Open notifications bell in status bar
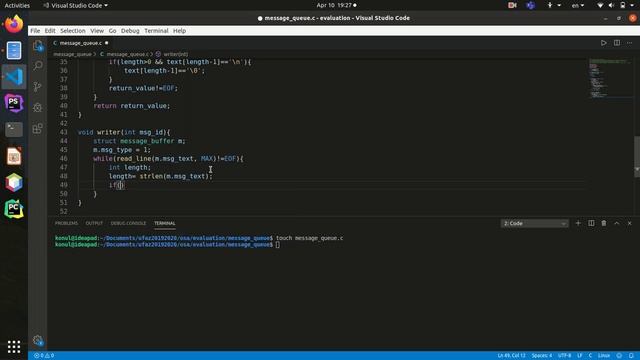This screenshot has height=360, width=640. click(631, 356)
